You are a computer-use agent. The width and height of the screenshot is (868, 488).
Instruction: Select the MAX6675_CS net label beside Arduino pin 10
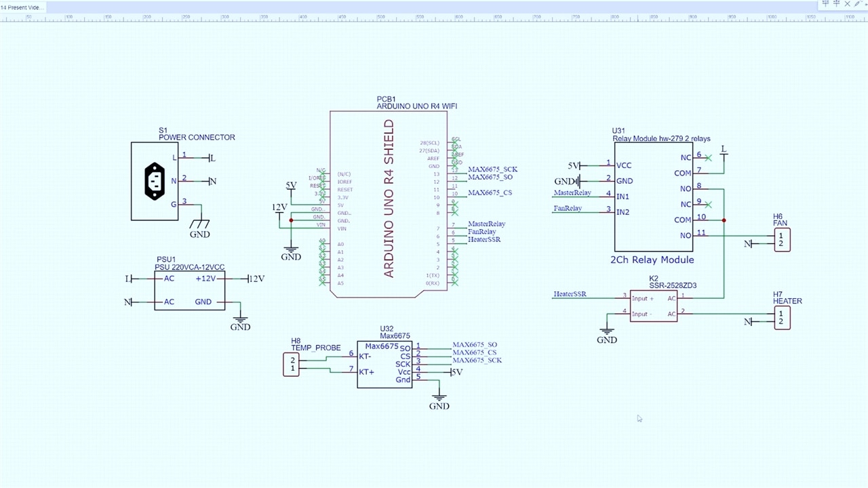click(x=490, y=192)
